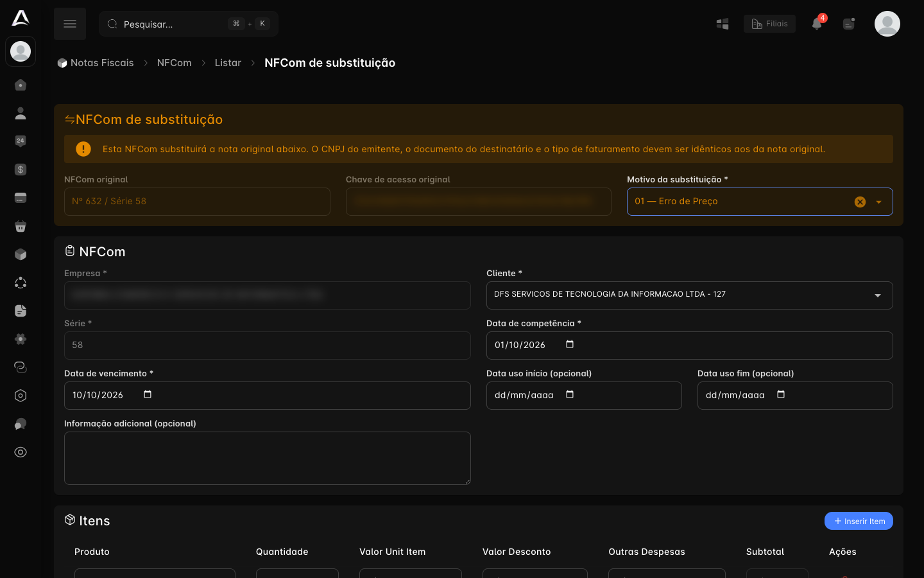Open the sidebar cube box icon
The width and height of the screenshot is (924, 578).
click(21, 254)
